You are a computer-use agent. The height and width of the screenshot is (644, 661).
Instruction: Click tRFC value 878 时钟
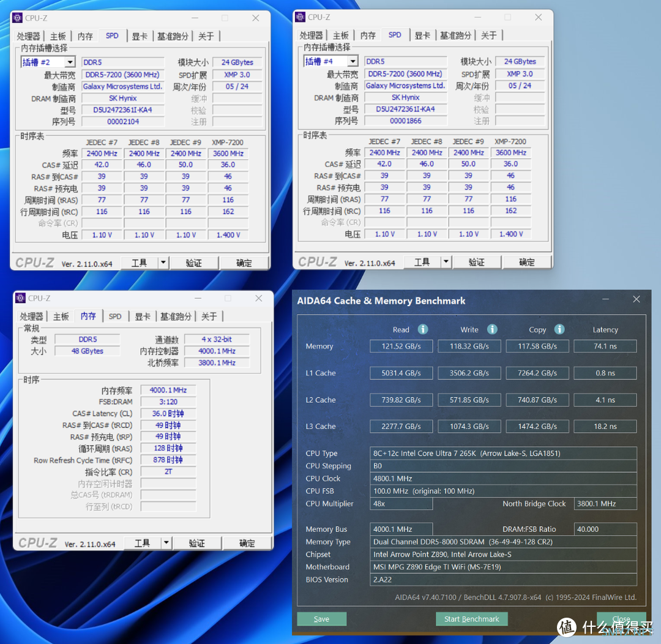168,460
